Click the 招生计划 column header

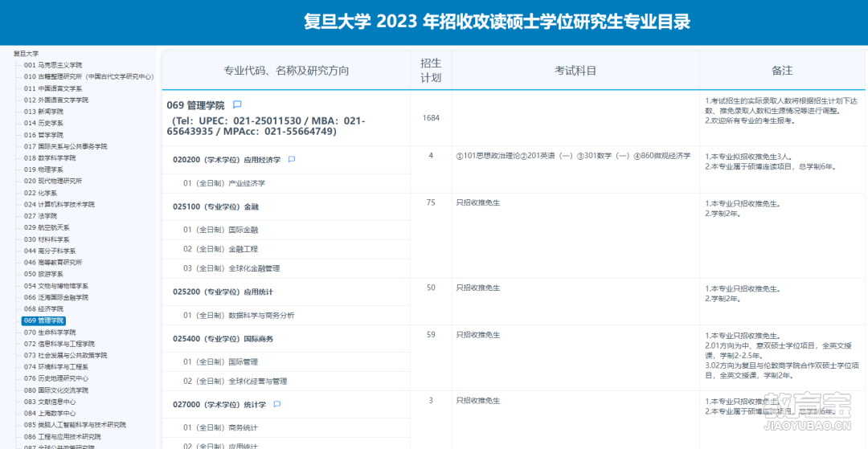[431, 71]
